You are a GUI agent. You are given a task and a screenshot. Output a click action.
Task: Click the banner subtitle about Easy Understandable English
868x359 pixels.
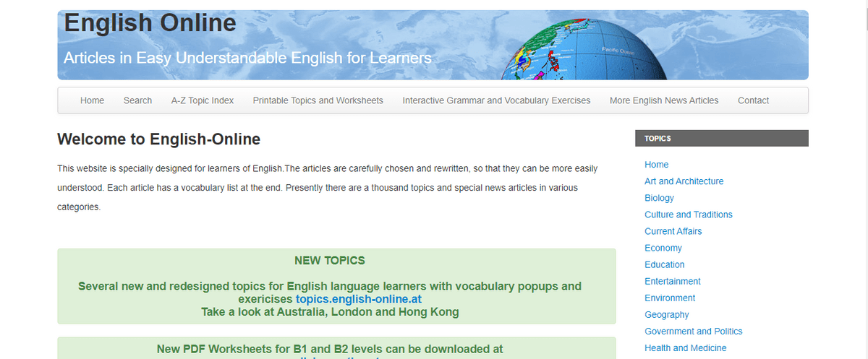pyautogui.click(x=247, y=58)
